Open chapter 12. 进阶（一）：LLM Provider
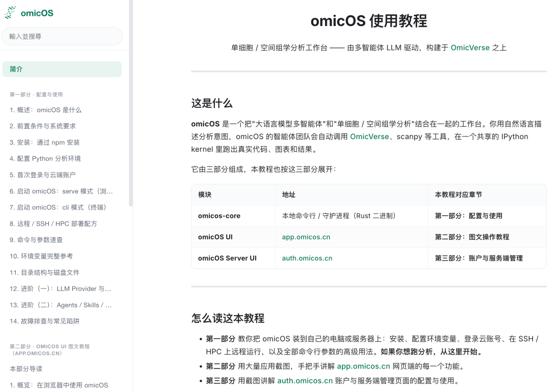 (61, 289)
